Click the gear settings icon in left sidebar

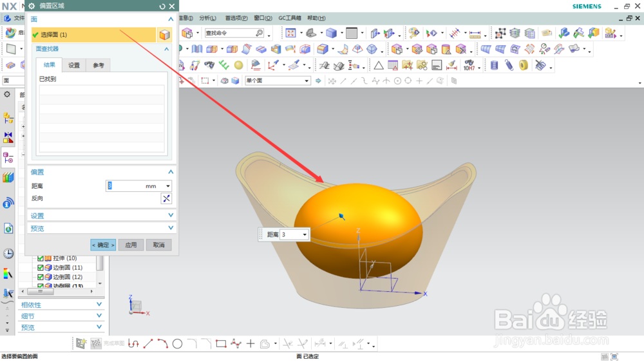pos(7,95)
